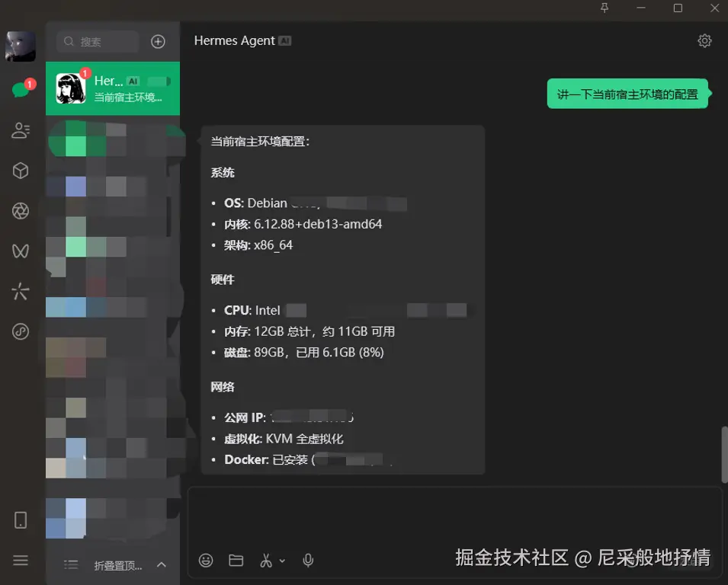Click the list icon beside 折叠置顶
The height and width of the screenshot is (585, 728).
tap(71, 564)
